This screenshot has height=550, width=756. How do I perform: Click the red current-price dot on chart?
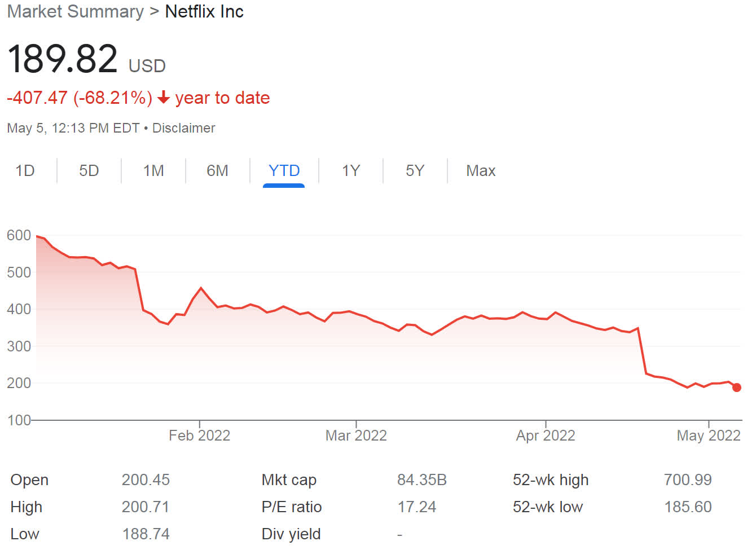(x=737, y=388)
